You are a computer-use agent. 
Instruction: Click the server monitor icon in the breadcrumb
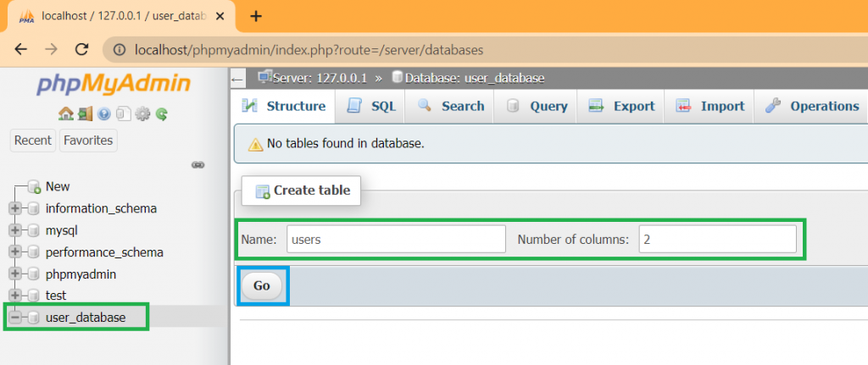[264, 77]
